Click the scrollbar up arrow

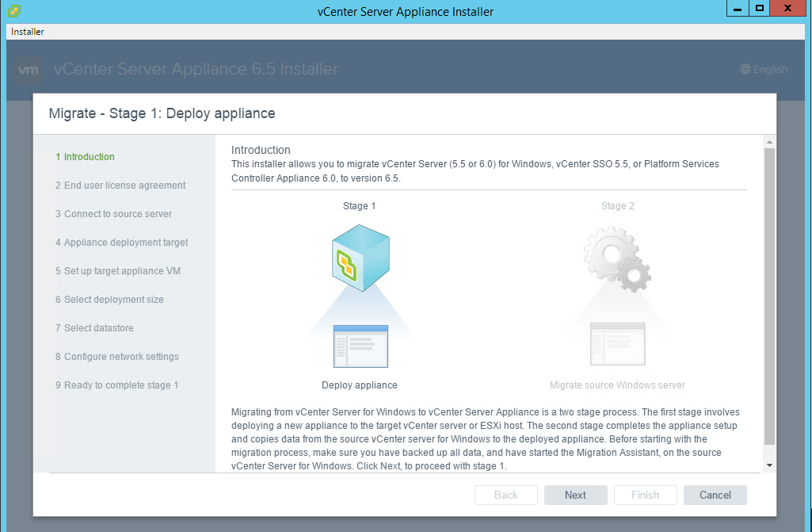point(769,142)
